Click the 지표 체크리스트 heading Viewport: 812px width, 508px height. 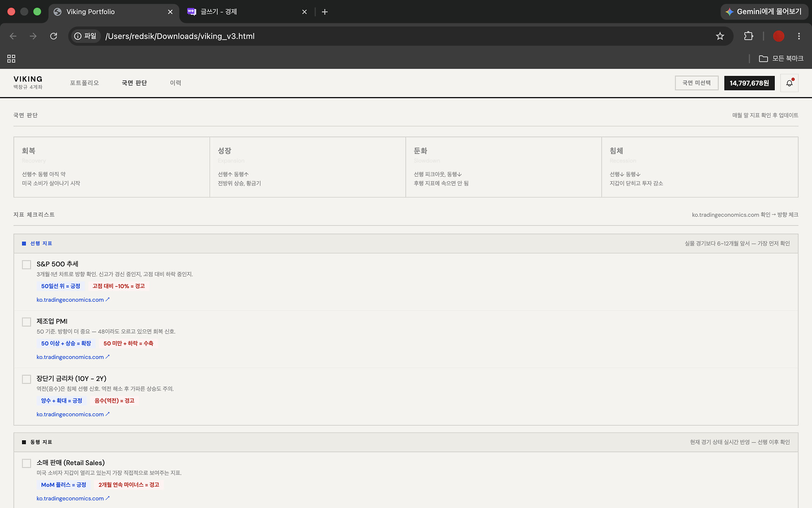[x=34, y=215]
